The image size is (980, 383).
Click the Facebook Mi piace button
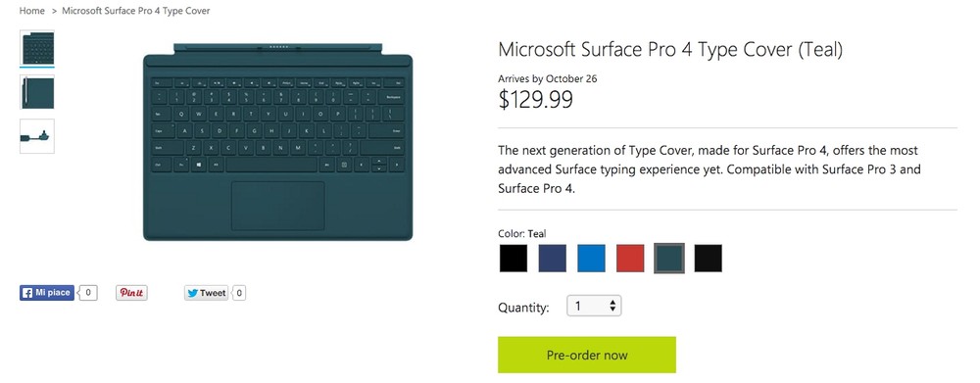pyautogui.click(x=47, y=293)
